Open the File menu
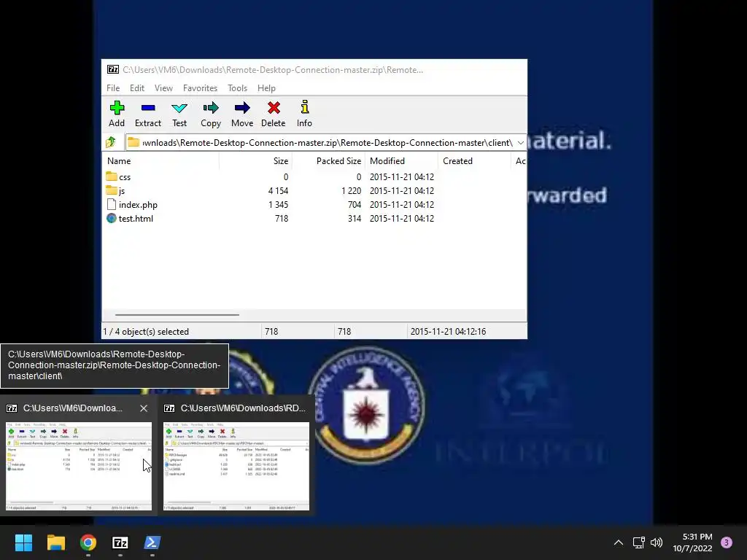The width and height of the screenshot is (747, 560). 113,88
